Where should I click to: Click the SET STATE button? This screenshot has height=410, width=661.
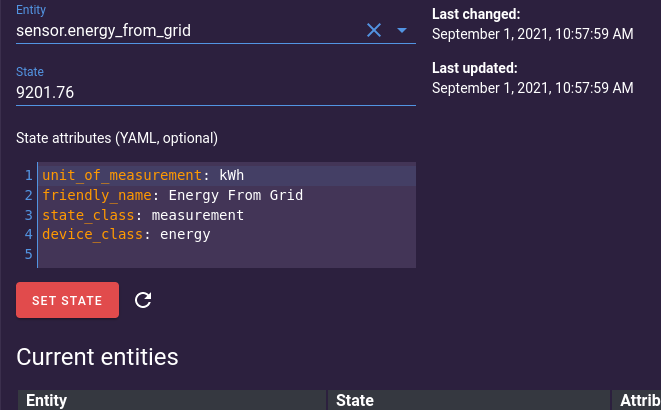(67, 300)
